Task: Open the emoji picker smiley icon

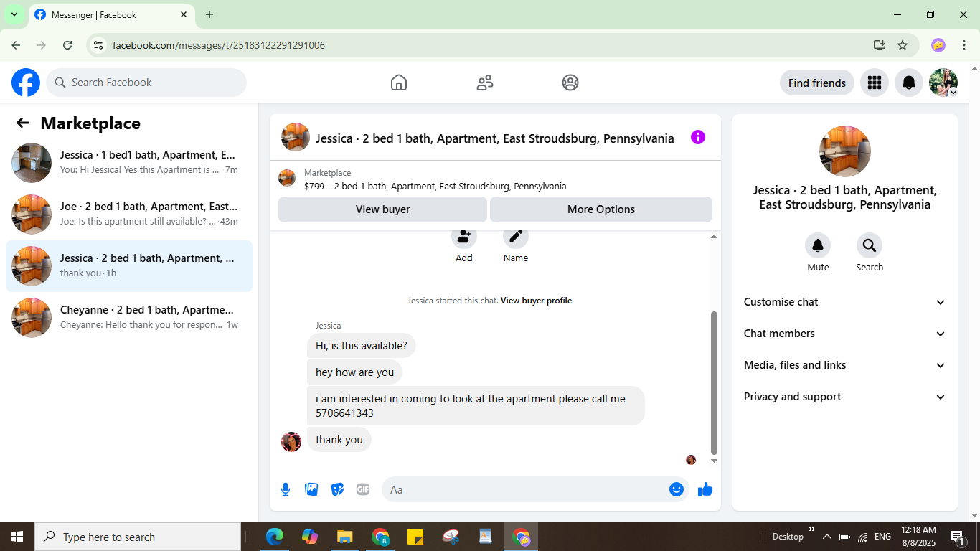Action: click(x=676, y=489)
